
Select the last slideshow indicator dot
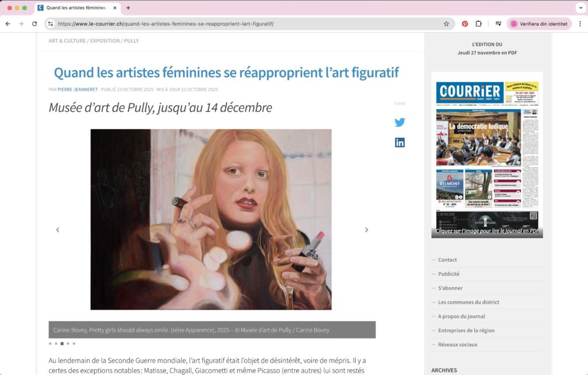(73, 343)
